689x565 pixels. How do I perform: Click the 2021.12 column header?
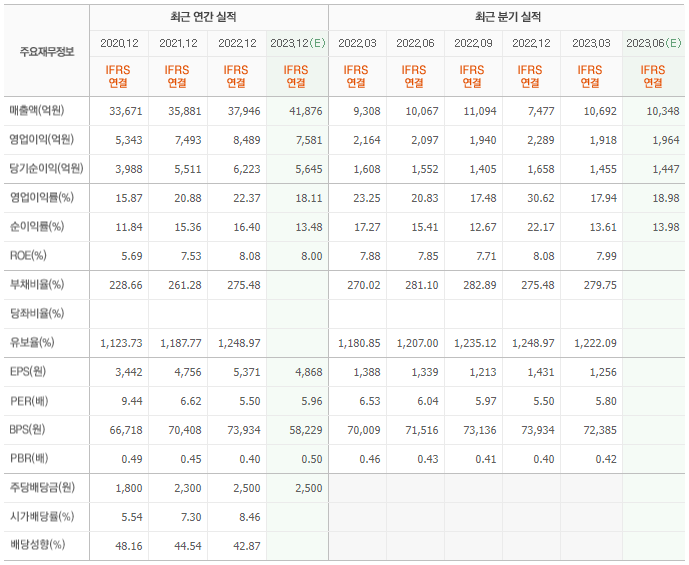(178, 43)
